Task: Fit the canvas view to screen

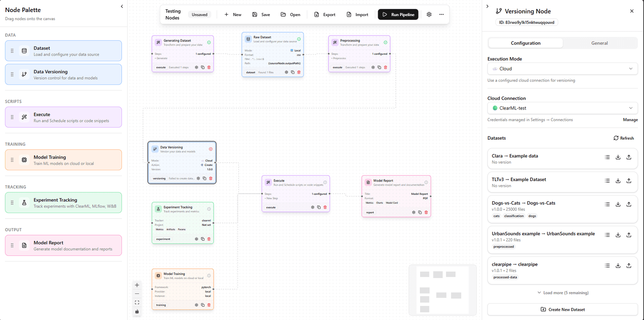Action: 137,302
